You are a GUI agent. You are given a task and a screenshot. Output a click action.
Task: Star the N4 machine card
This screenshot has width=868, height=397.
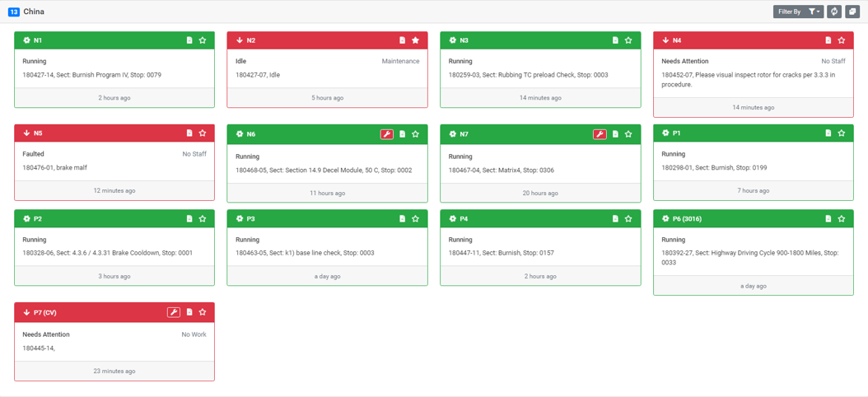842,40
